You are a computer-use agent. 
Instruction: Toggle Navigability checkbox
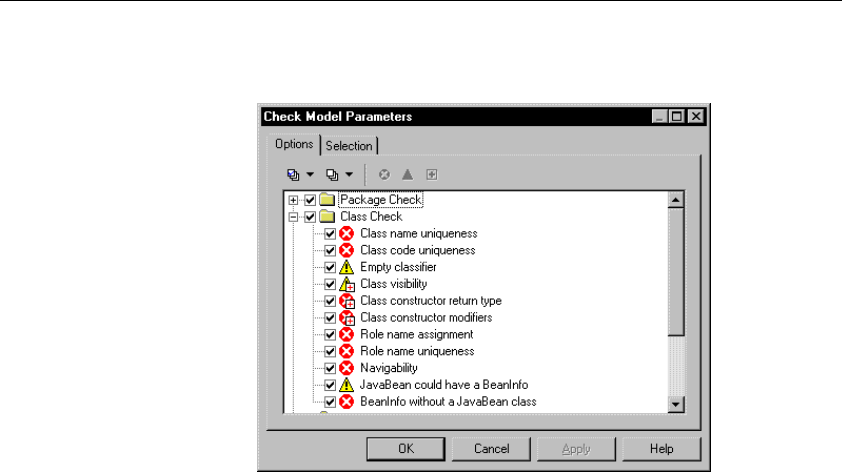pos(330,368)
